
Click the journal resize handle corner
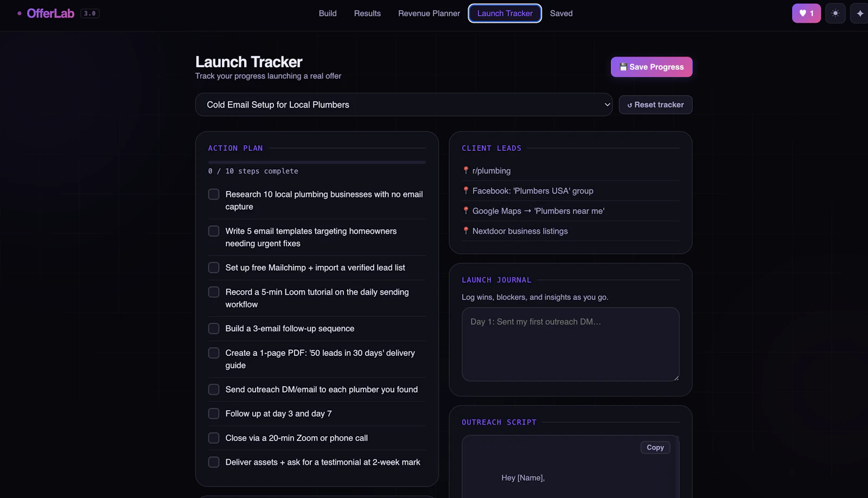[x=676, y=378]
